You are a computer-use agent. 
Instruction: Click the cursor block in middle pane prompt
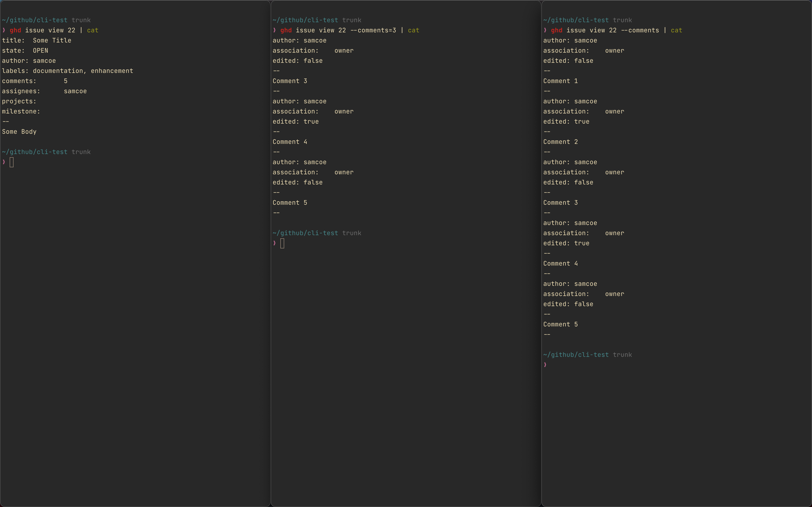(x=282, y=243)
